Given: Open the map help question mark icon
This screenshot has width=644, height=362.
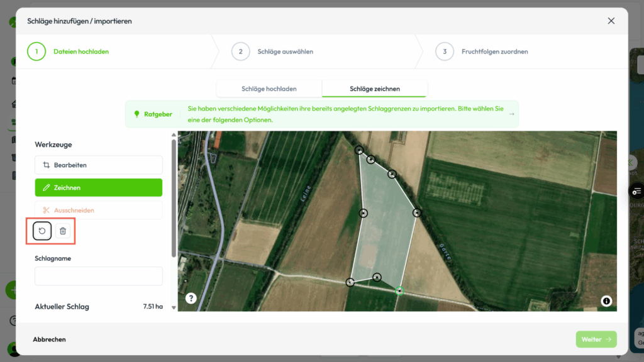Looking at the screenshot, I should [x=191, y=299].
